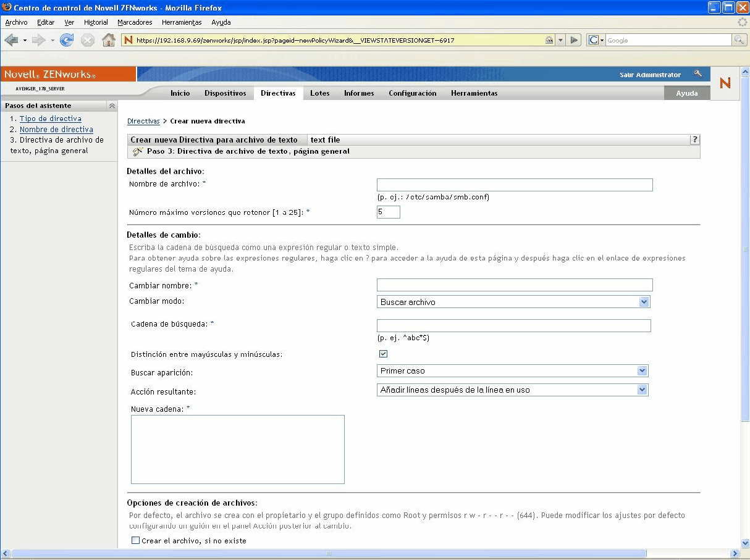Switch to the Informes tab
This screenshot has height=560, width=750.
pos(359,93)
